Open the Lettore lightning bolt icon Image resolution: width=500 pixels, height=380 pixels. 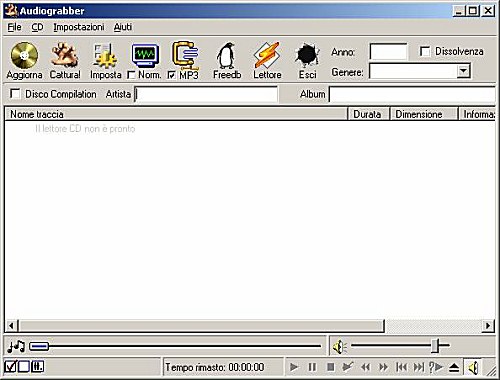pos(267,55)
